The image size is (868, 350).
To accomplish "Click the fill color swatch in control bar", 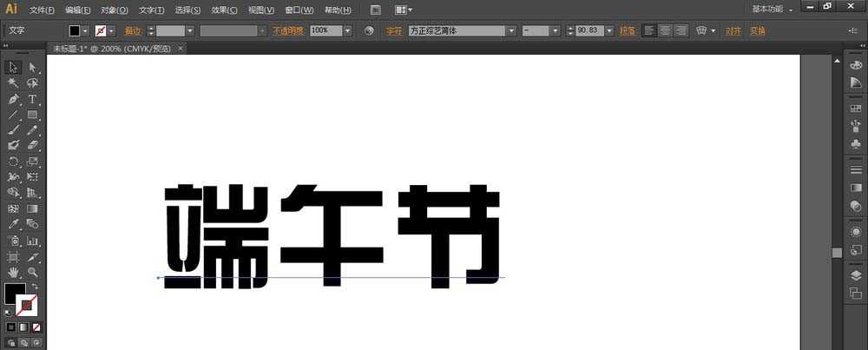I will click(75, 30).
